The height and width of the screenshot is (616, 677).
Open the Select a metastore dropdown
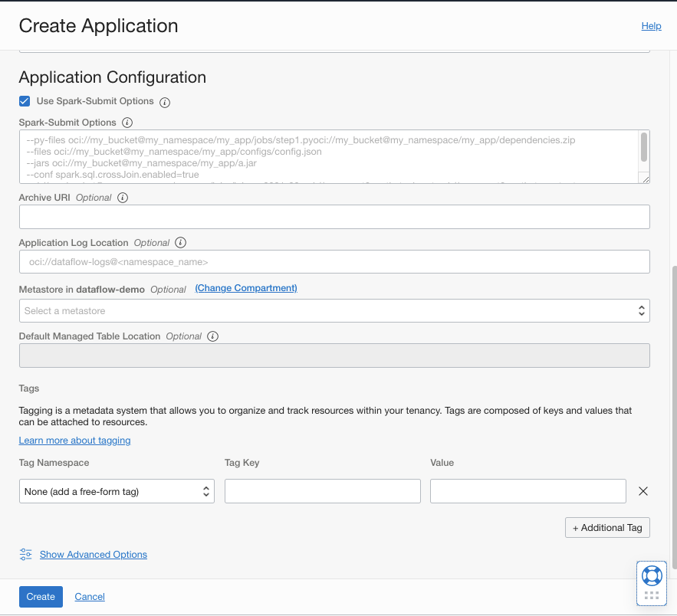point(334,310)
